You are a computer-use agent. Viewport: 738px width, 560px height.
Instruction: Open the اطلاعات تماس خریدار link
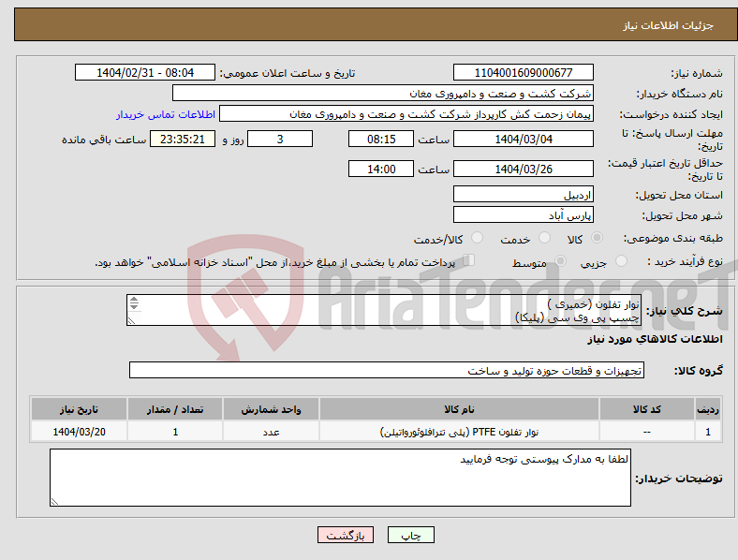tap(166, 114)
